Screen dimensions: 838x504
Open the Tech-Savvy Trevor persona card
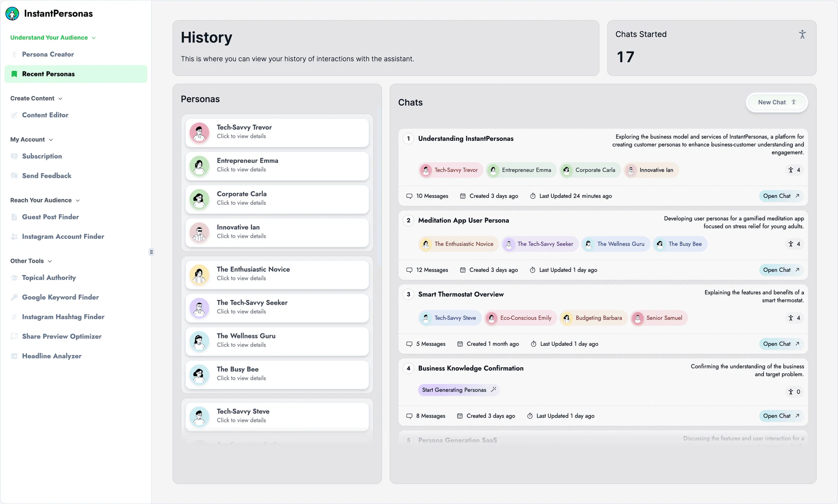[x=277, y=132]
